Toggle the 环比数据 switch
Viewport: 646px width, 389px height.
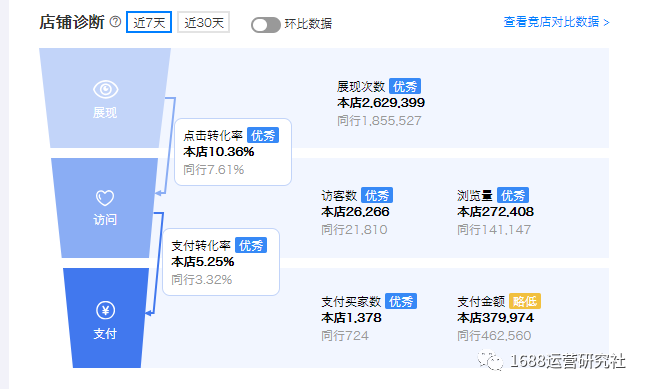pos(266,25)
